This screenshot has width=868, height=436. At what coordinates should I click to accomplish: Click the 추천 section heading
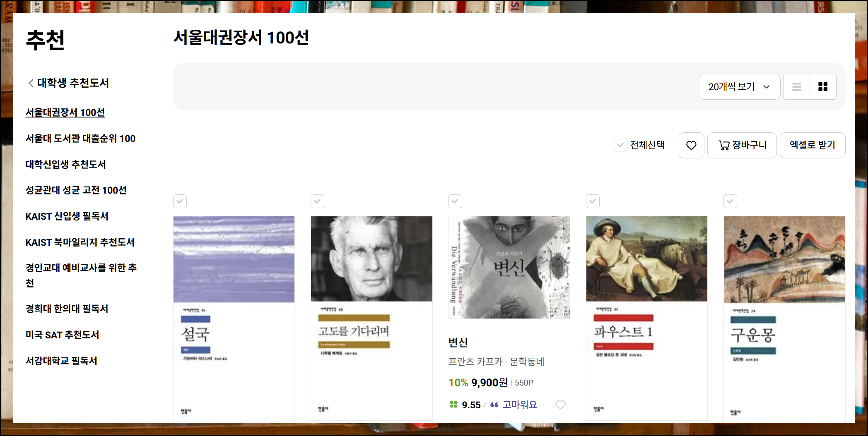tap(45, 40)
